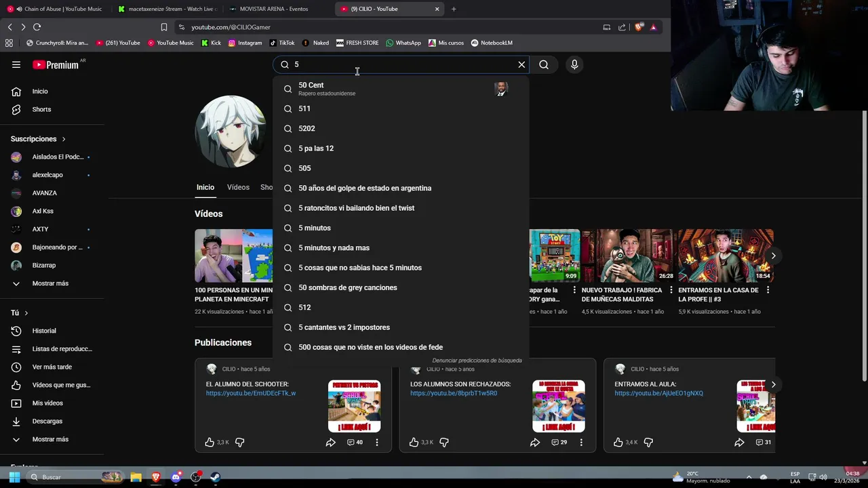The image size is (868, 488).
Task: Share the LOS ALUMNOS SON RECHAZADOS post
Action: coord(535,442)
